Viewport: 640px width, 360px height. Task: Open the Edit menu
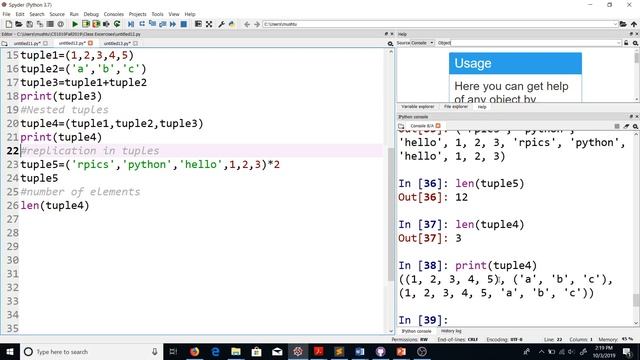[20, 14]
